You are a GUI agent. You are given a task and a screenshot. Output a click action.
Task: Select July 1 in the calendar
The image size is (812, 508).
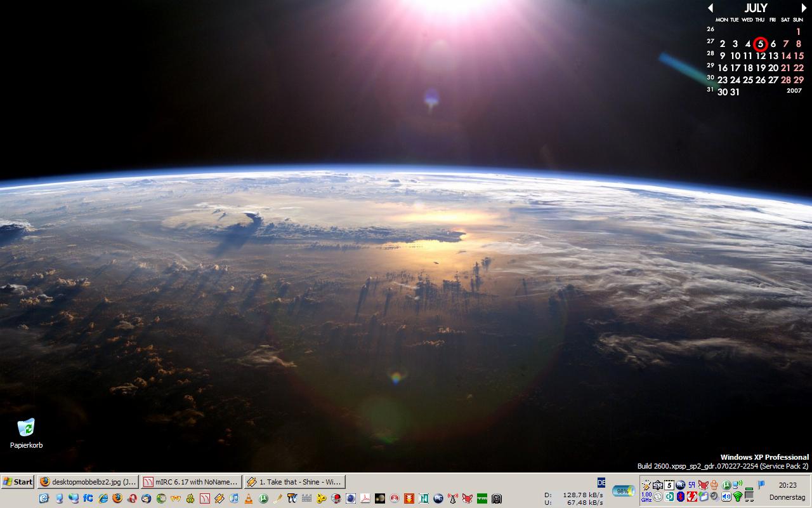tap(799, 32)
